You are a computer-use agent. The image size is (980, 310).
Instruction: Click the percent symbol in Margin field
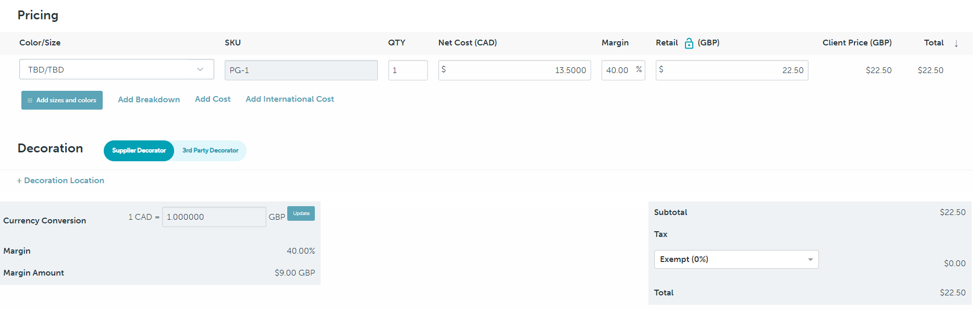click(639, 69)
